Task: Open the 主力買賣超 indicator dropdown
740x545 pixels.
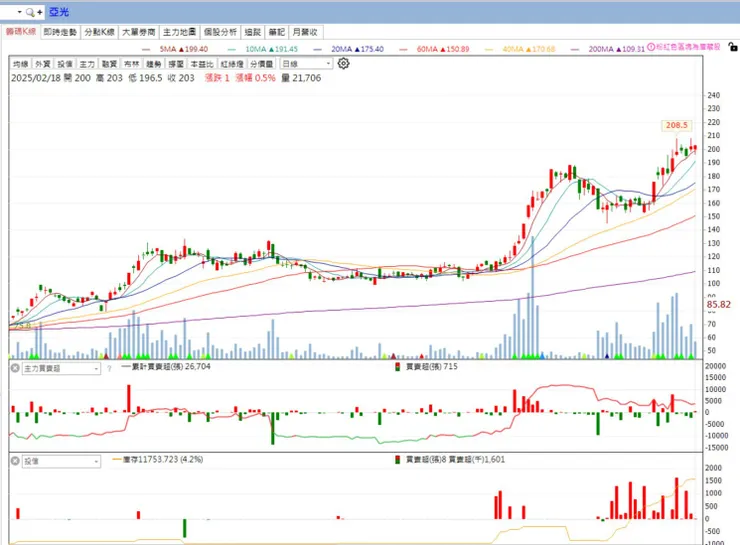Action: (x=61, y=369)
